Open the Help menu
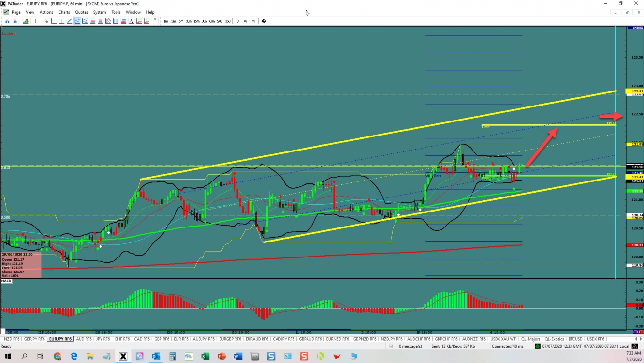644x363 pixels. [x=150, y=12]
